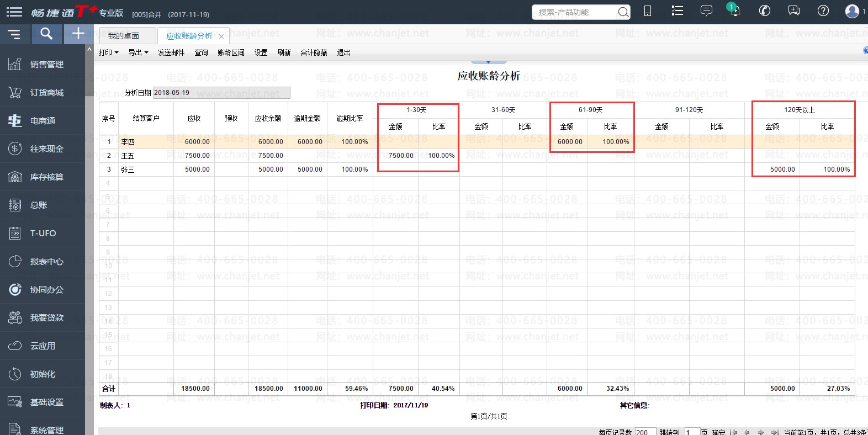This screenshot has width=868, height=435.
Task: Close the 应收账龄分析 tab
Action: (221, 36)
